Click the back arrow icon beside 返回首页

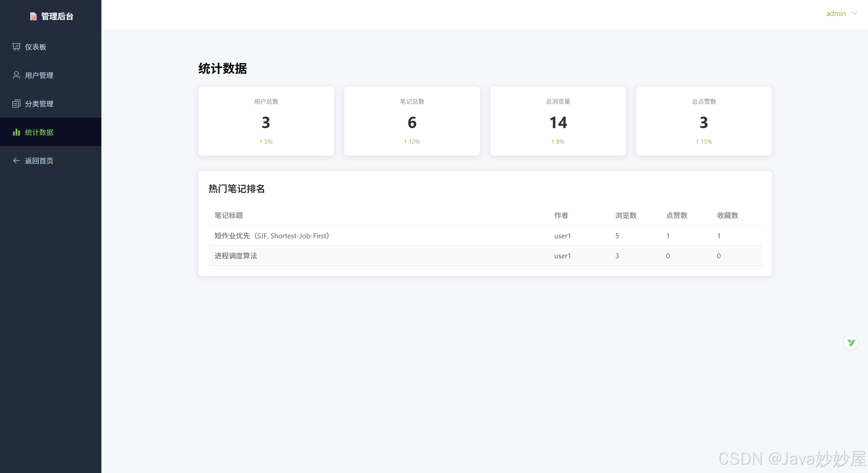(16, 161)
